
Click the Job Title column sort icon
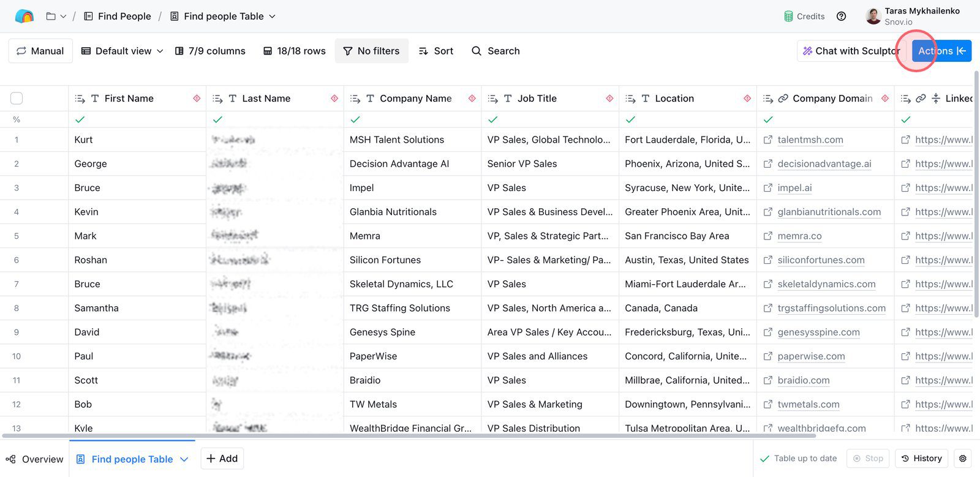coord(492,99)
